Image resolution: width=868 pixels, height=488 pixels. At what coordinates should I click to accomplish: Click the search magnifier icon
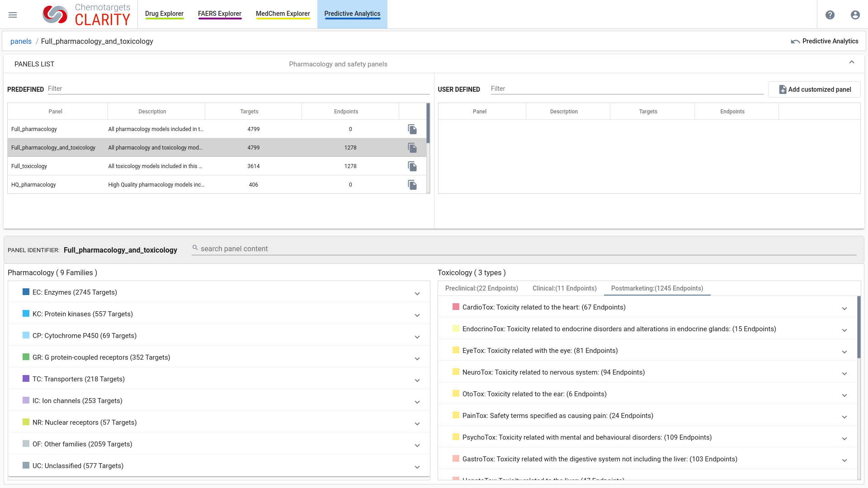pos(195,248)
